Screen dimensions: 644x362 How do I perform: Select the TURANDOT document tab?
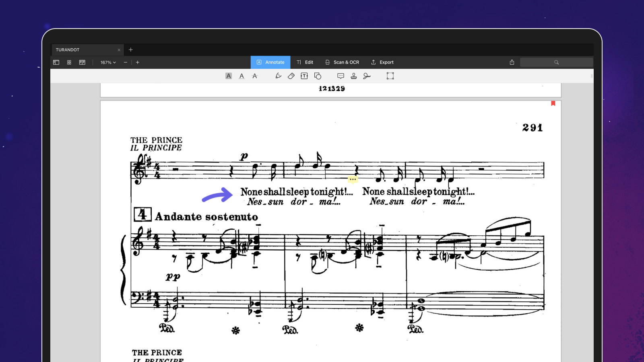[x=87, y=50]
